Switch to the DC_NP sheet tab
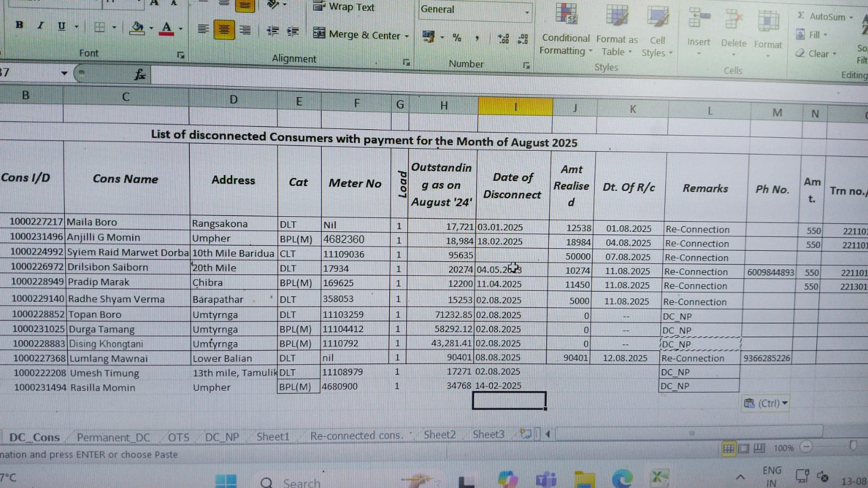 [221, 437]
